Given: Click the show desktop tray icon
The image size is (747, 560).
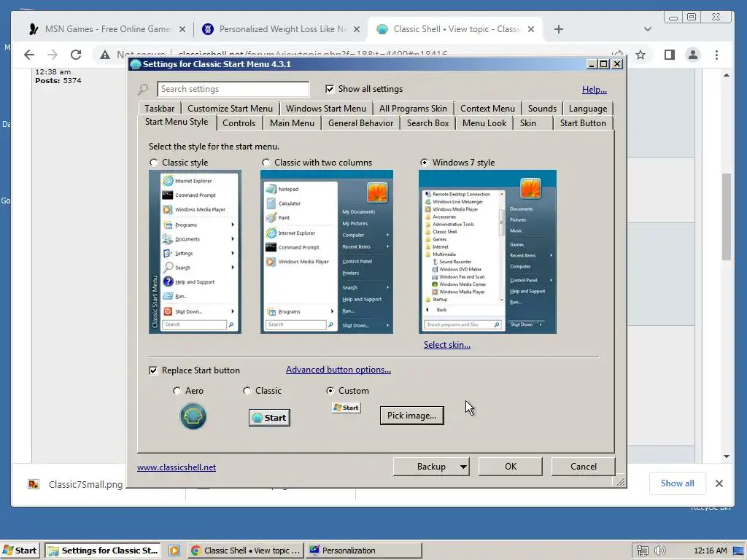Looking at the screenshot, I should 739,551.
